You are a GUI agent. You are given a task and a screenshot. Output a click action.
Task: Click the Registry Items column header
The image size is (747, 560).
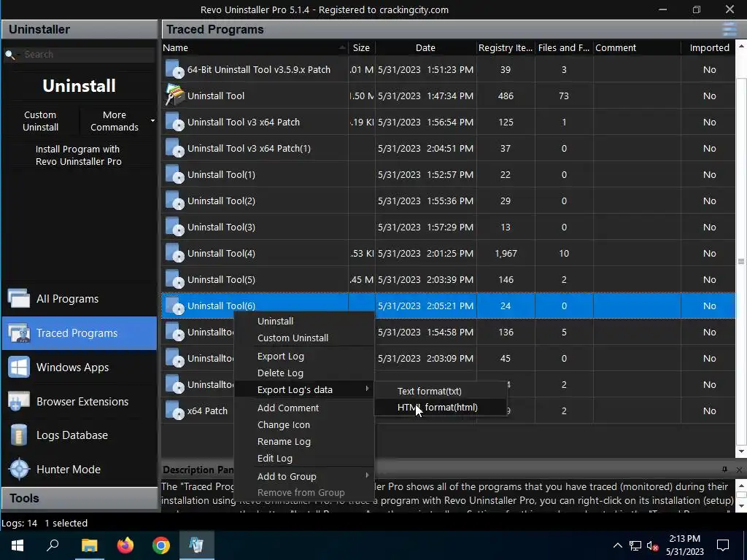click(x=506, y=47)
